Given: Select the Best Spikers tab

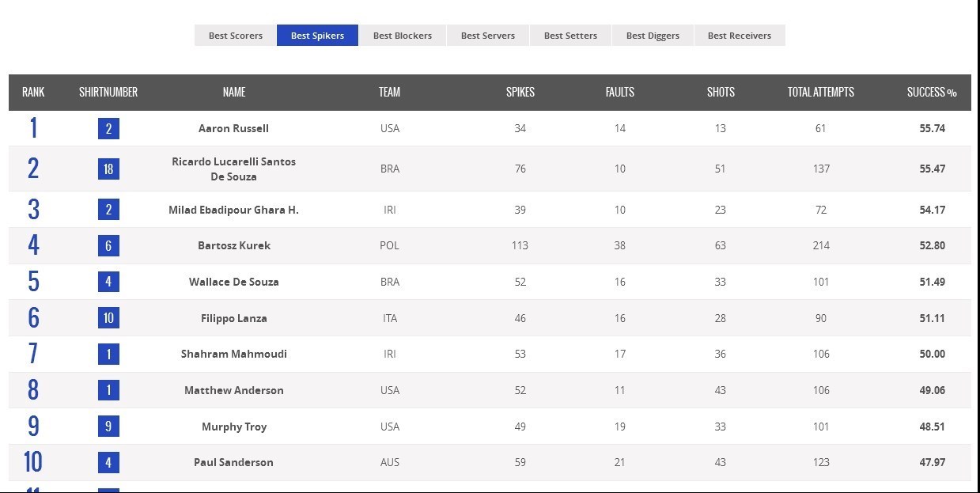Looking at the screenshot, I should tap(317, 36).
